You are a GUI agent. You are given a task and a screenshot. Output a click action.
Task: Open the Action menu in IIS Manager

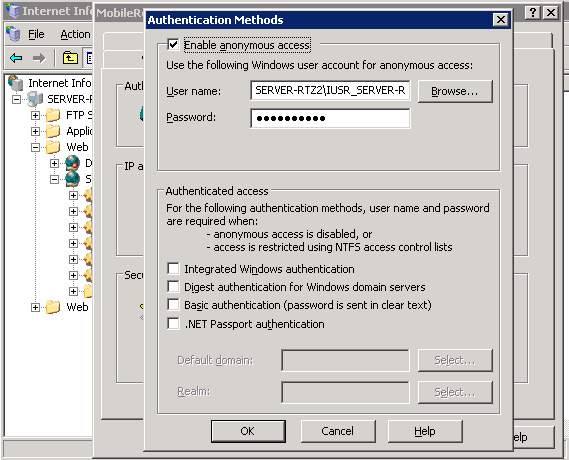coord(75,34)
